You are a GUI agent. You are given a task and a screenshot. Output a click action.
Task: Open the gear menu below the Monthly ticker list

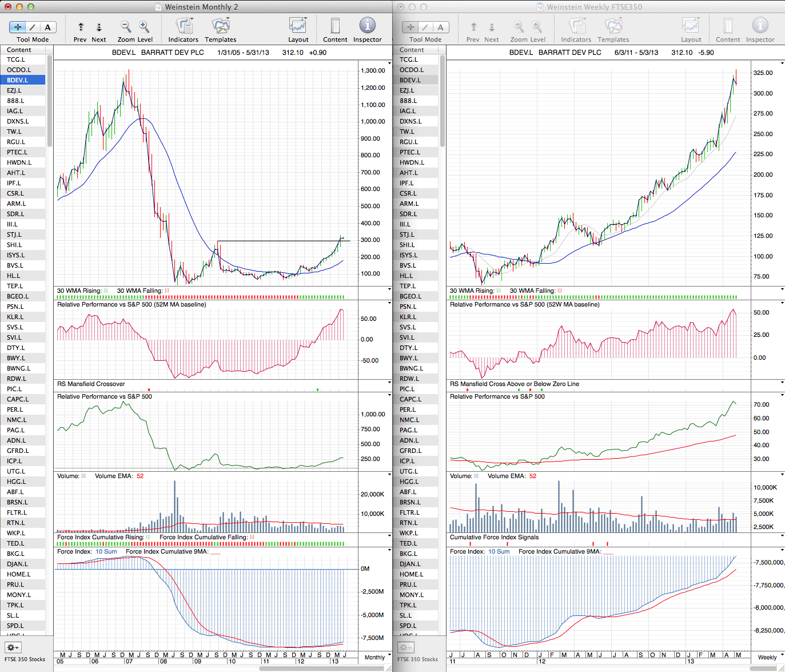pos(13,647)
